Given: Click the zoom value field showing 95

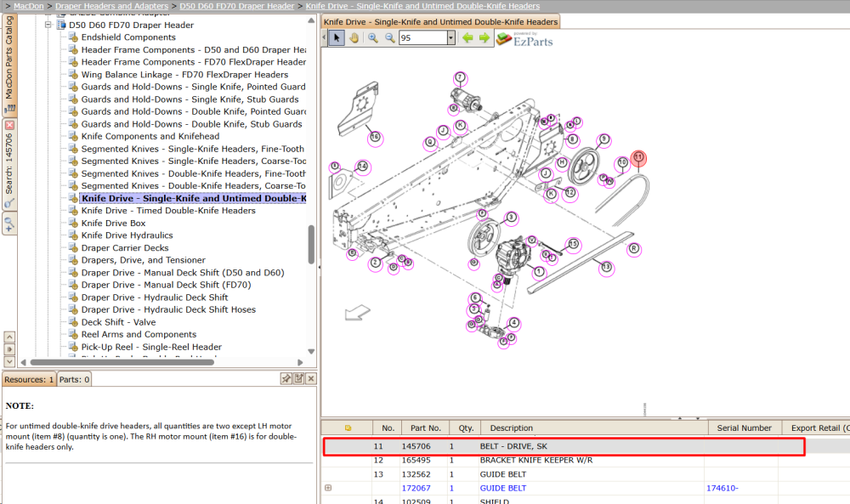Looking at the screenshot, I should click(422, 38).
